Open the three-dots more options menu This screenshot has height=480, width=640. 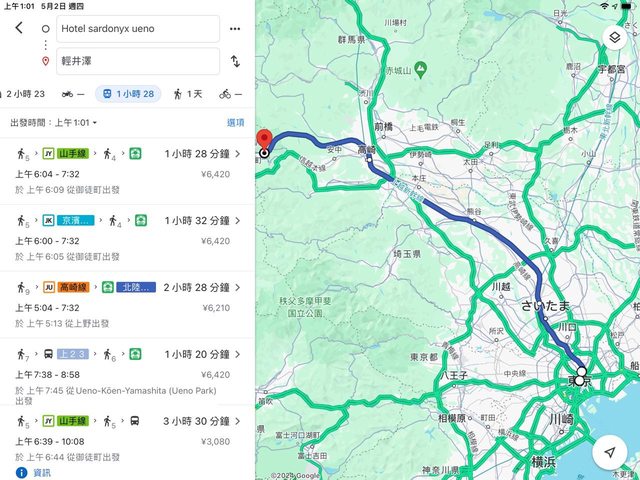pos(235,28)
